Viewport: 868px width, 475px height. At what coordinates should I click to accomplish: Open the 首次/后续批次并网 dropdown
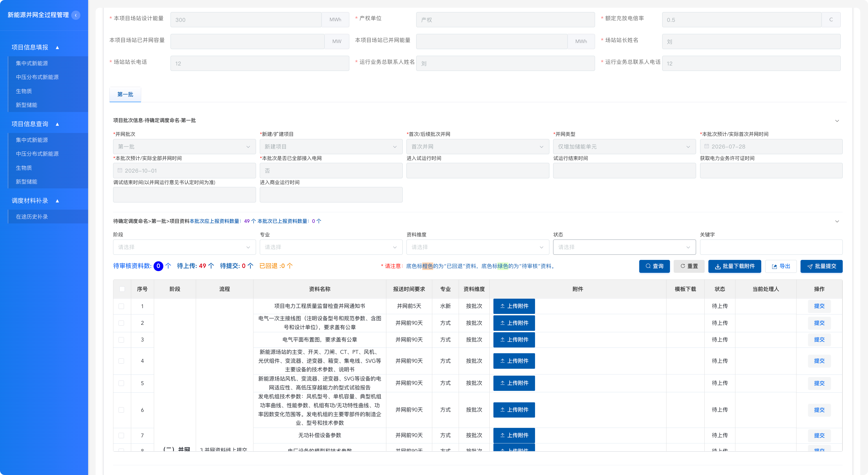coord(478,147)
